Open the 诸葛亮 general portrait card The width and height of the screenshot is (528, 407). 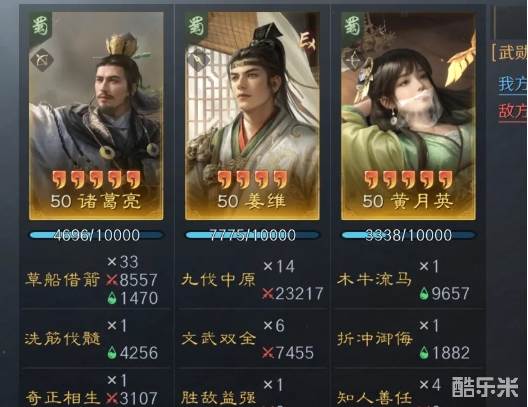(x=96, y=116)
